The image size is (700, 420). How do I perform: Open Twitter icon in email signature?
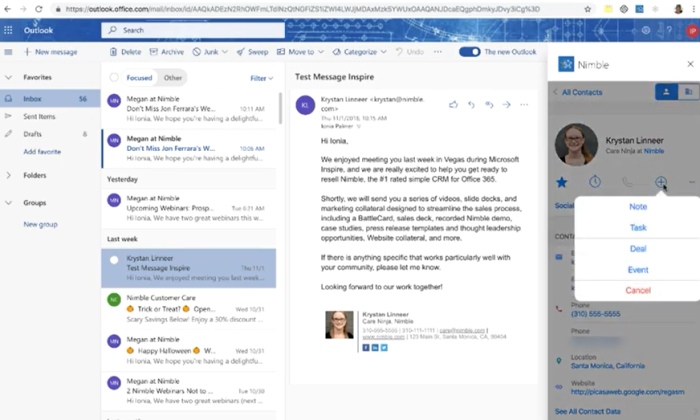(384, 348)
